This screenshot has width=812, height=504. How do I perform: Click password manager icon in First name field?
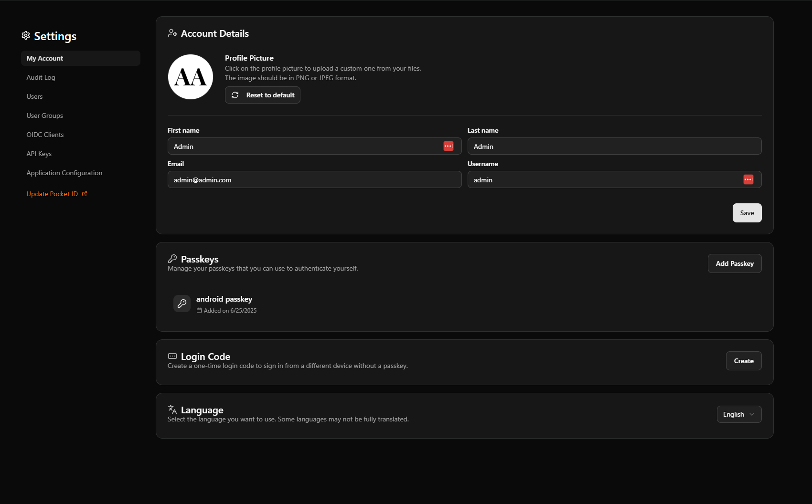(x=448, y=146)
